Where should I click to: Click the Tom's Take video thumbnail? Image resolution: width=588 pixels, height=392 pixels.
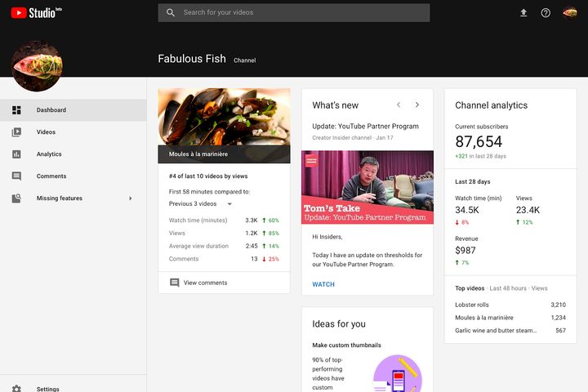point(367,187)
